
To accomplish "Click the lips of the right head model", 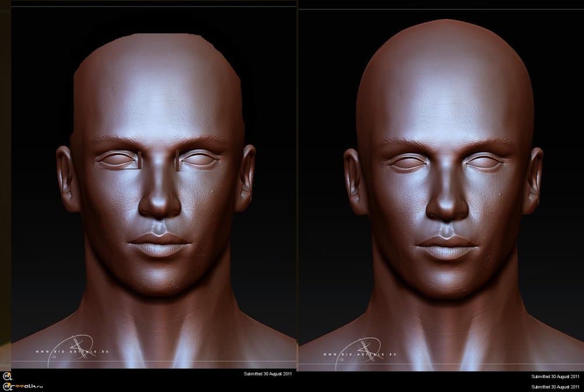I will tap(447, 241).
